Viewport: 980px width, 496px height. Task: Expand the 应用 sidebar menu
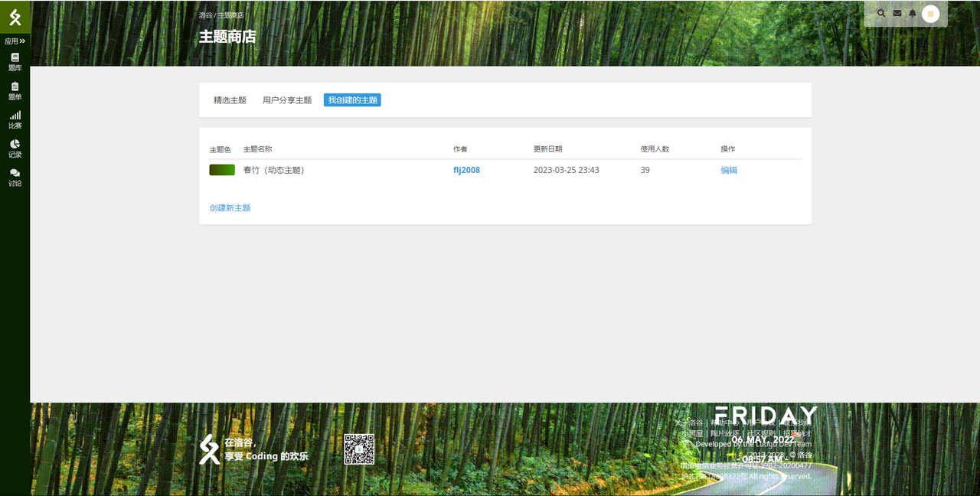[x=15, y=41]
